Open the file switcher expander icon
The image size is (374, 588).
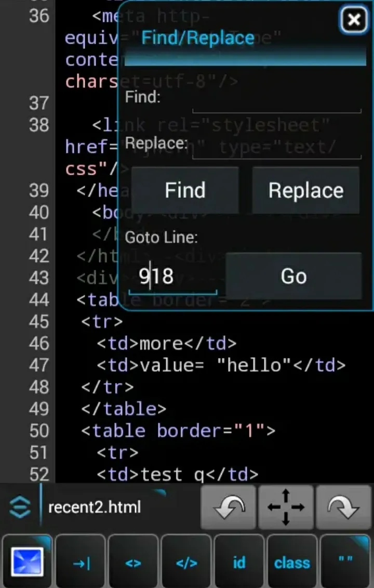[x=20, y=507]
